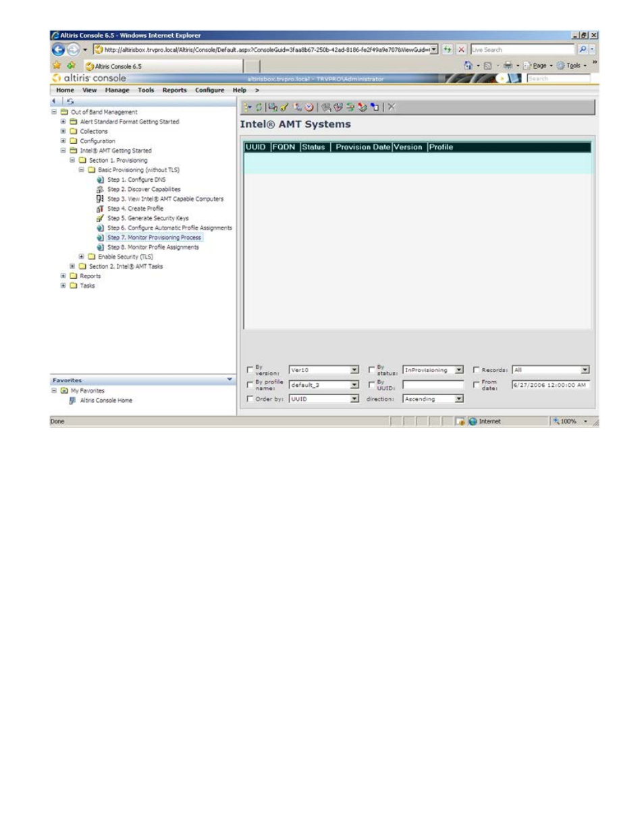Click the pencil edit icon in AMT toolbar
The width and height of the screenshot is (644, 834).
tap(284, 107)
